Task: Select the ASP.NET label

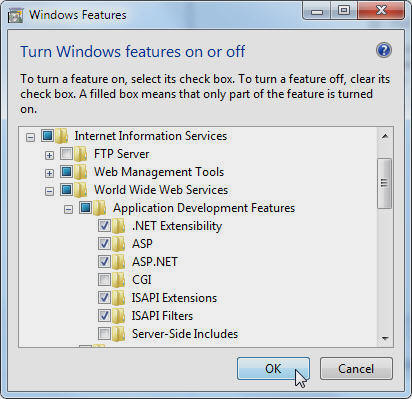Action: click(155, 262)
